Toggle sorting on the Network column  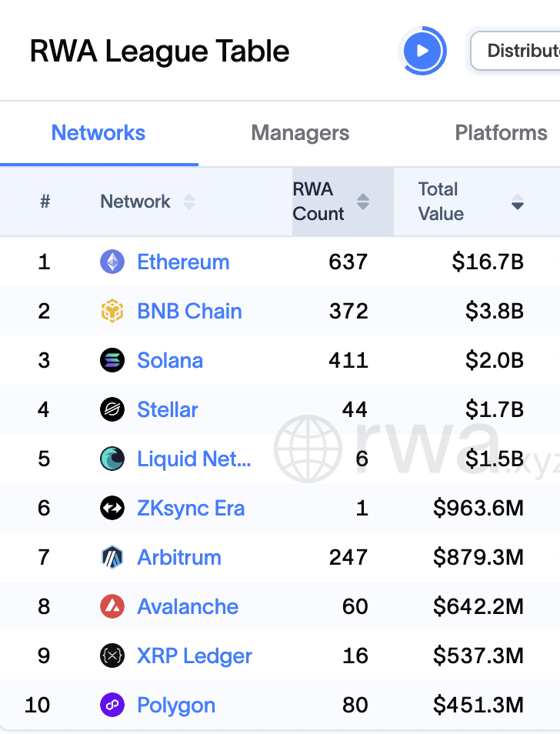coord(188,202)
